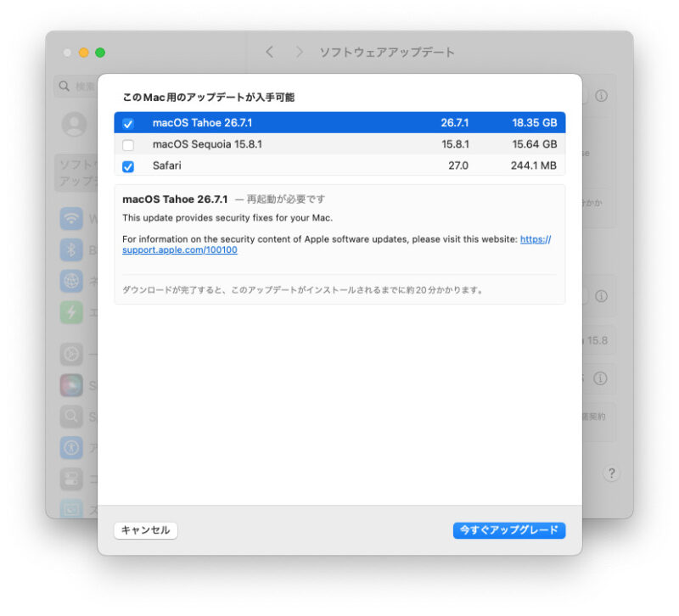Select the macOS Tahoe 26.7.1 row name
This screenshot has height=616, width=679.
pos(202,122)
